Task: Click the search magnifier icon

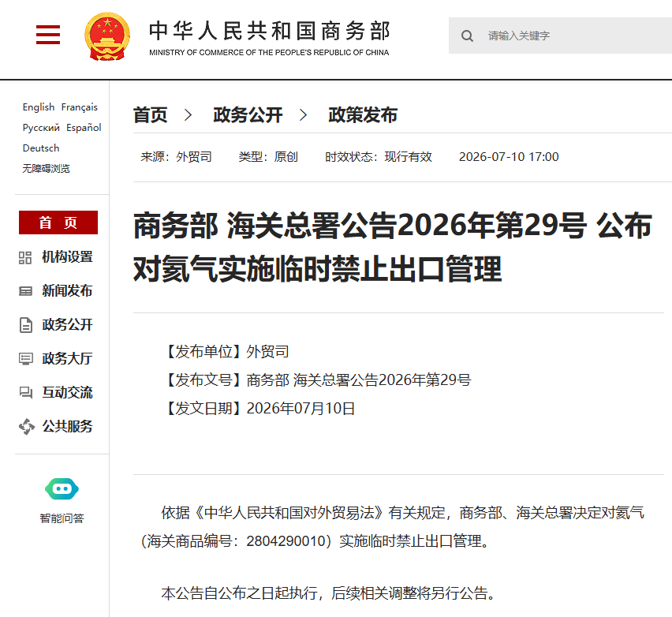Action: pos(467,36)
